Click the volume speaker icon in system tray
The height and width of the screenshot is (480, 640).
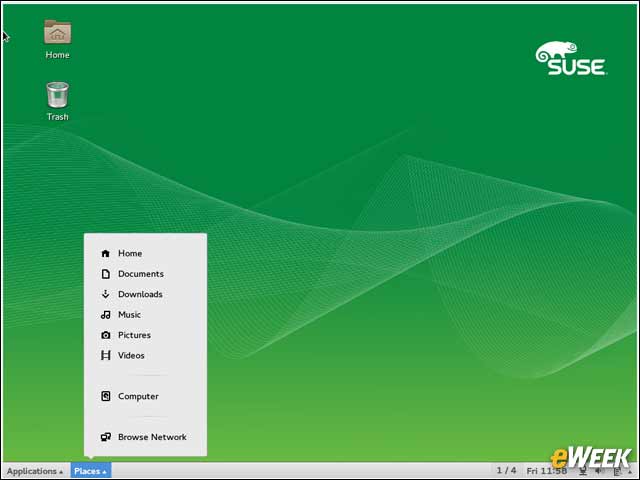pos(600,471)
